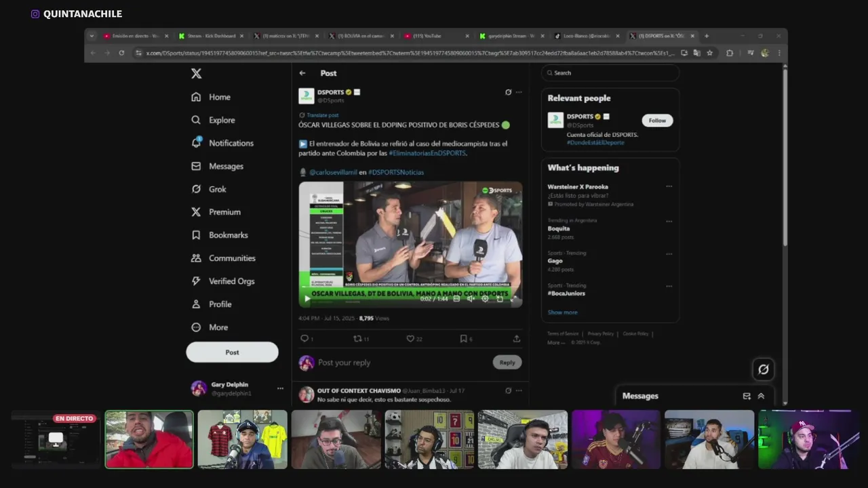Open a new browser tab

[707, 36]
